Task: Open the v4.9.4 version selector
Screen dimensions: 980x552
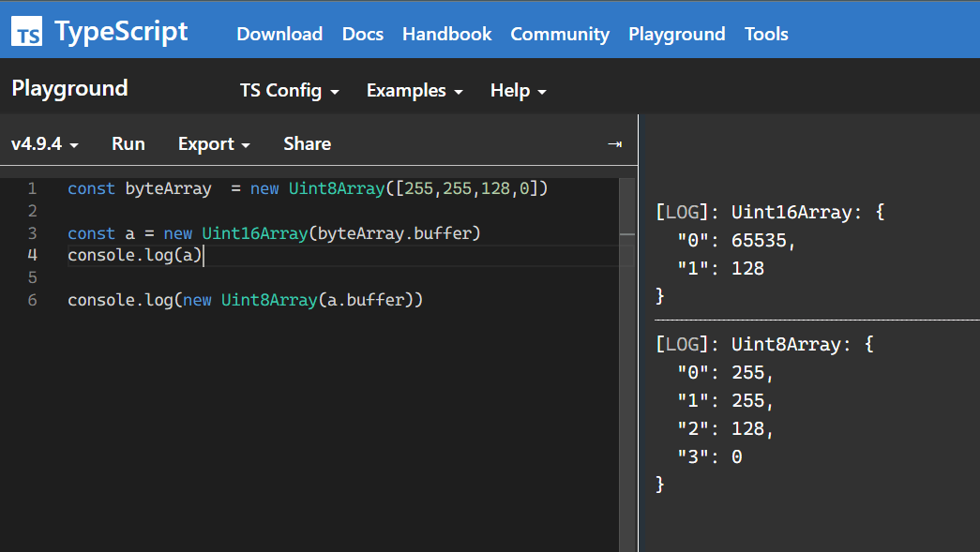Action: point(45,143)
